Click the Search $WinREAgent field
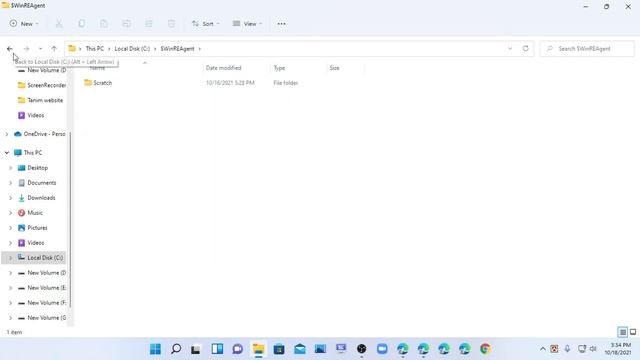Viewport: 640px width, 360px height. coord(587,49)
